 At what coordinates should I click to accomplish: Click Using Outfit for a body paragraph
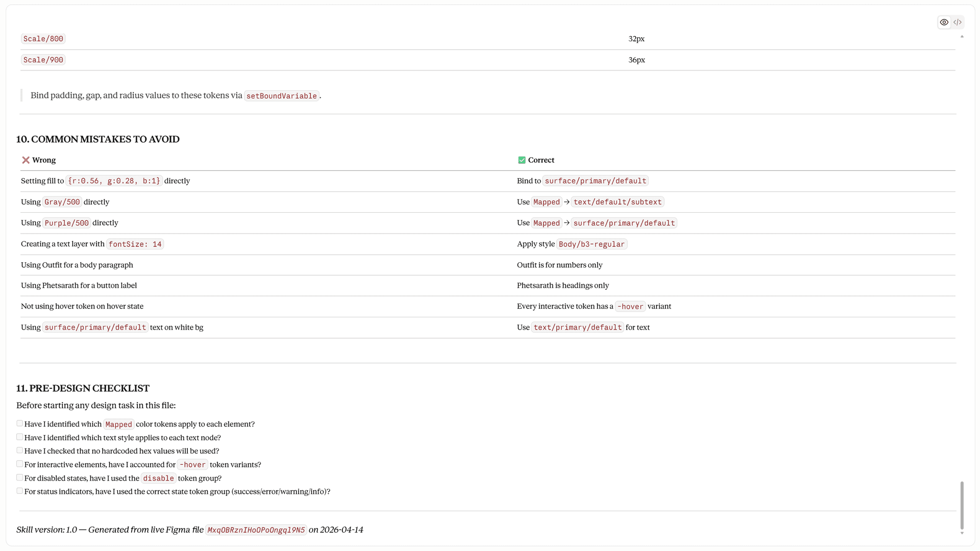coord(77,265)
